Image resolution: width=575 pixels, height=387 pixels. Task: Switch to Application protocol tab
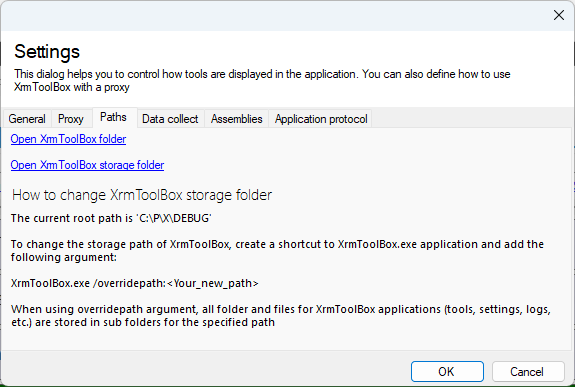coord(321,119)
